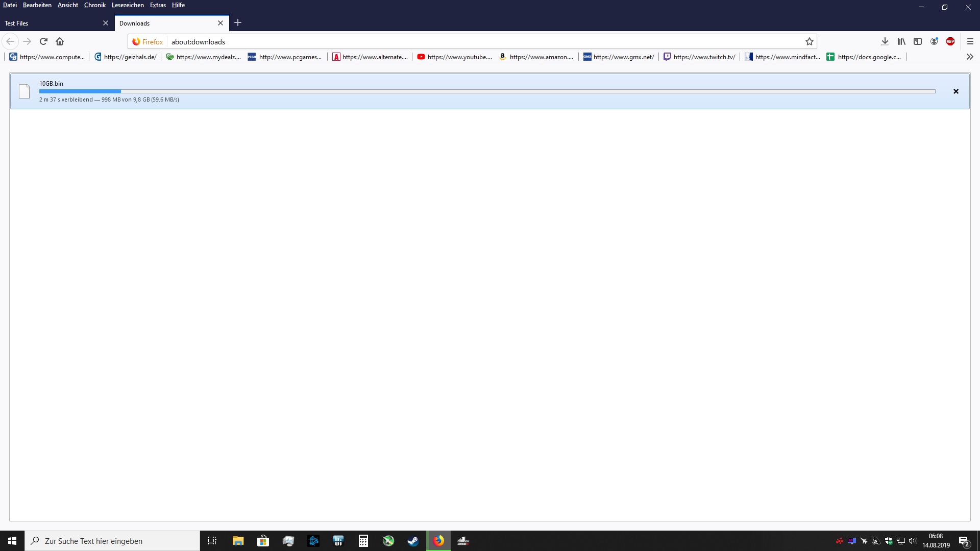Open the Firefox hamburger menu
This screenshot has height=551, width=980.
970,41
